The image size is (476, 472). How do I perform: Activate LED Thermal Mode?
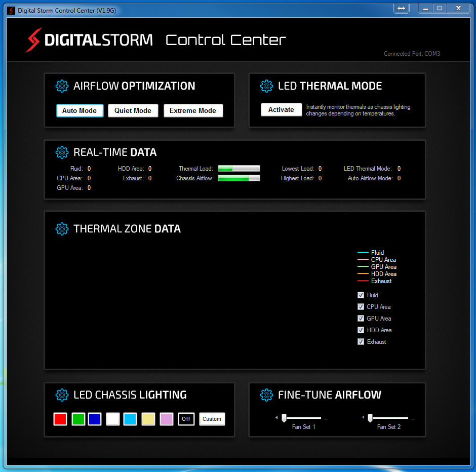[281, 109]
